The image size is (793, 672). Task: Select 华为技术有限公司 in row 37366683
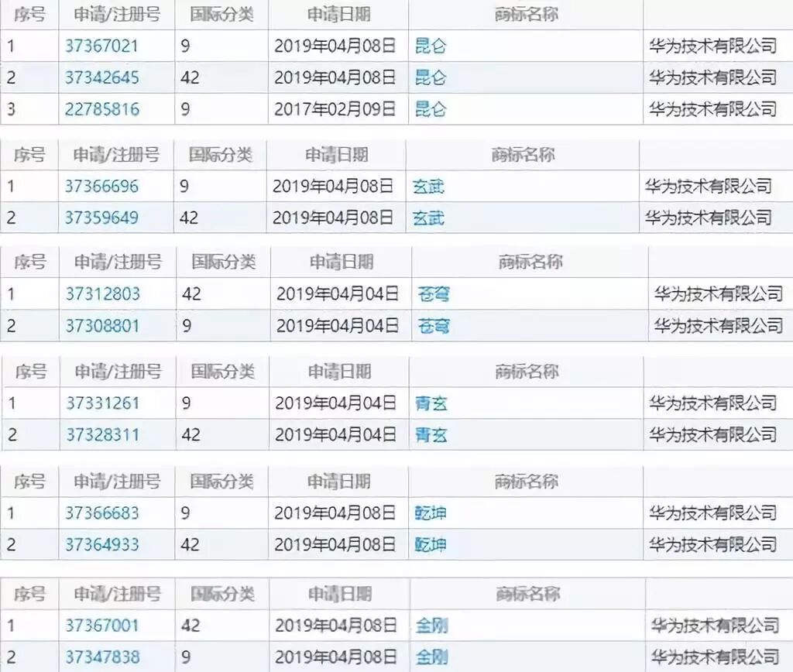click(x=713, y=513)
